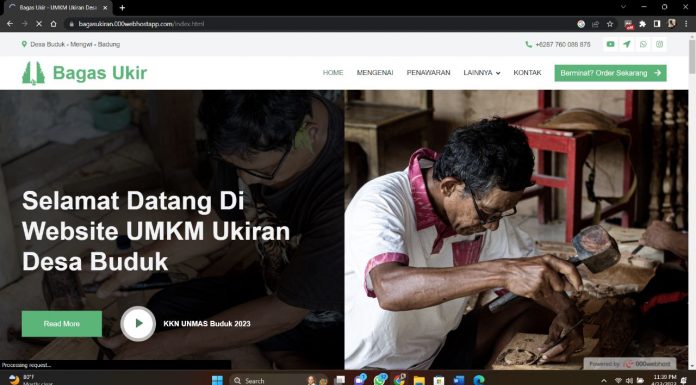This screenshot has height=385, width=696.
Task: Open File Explorer from the taskbar
Action: [419, 380]
